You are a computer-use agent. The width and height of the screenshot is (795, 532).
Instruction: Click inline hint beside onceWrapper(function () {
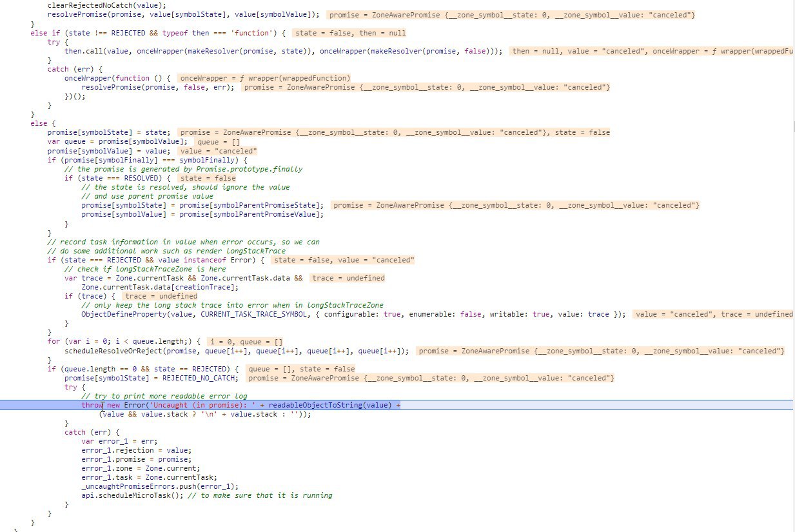264,78
